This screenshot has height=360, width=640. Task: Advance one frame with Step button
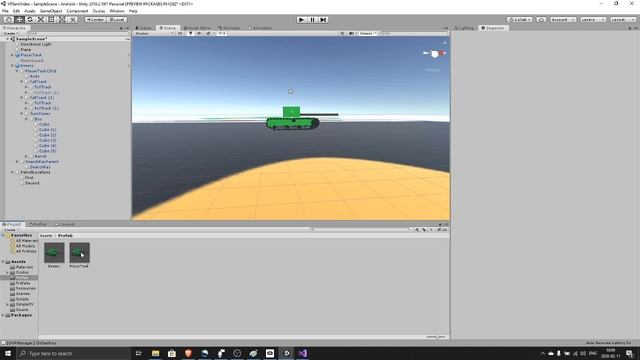(x=323, y=20)
